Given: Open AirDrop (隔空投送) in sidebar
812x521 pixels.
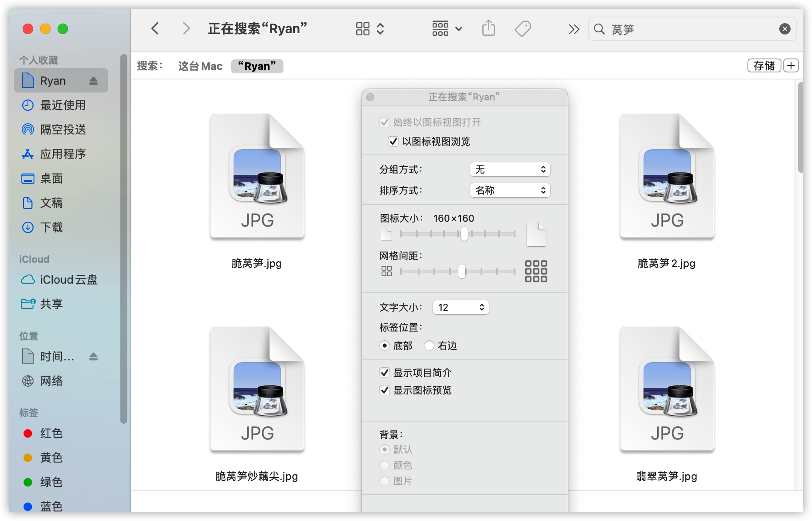Looking at the screenshot, I should coord(62,130).
